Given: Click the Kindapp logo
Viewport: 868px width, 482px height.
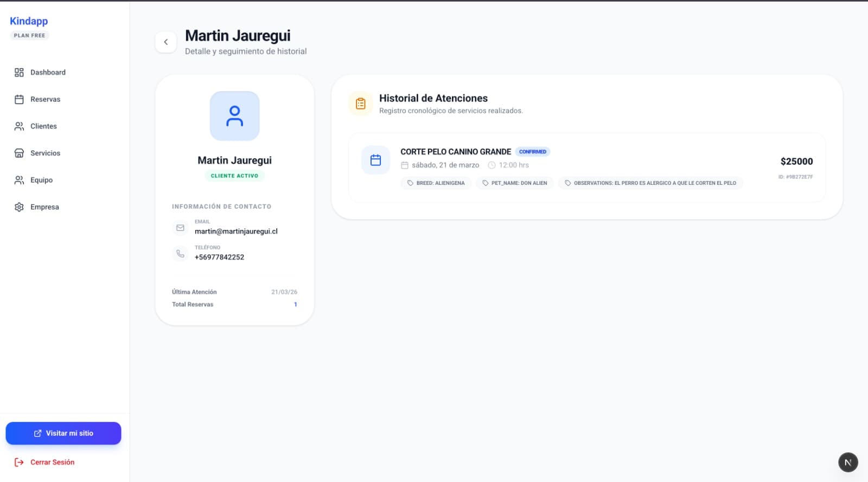Looking at the screenshot, I should coord(29,21).
